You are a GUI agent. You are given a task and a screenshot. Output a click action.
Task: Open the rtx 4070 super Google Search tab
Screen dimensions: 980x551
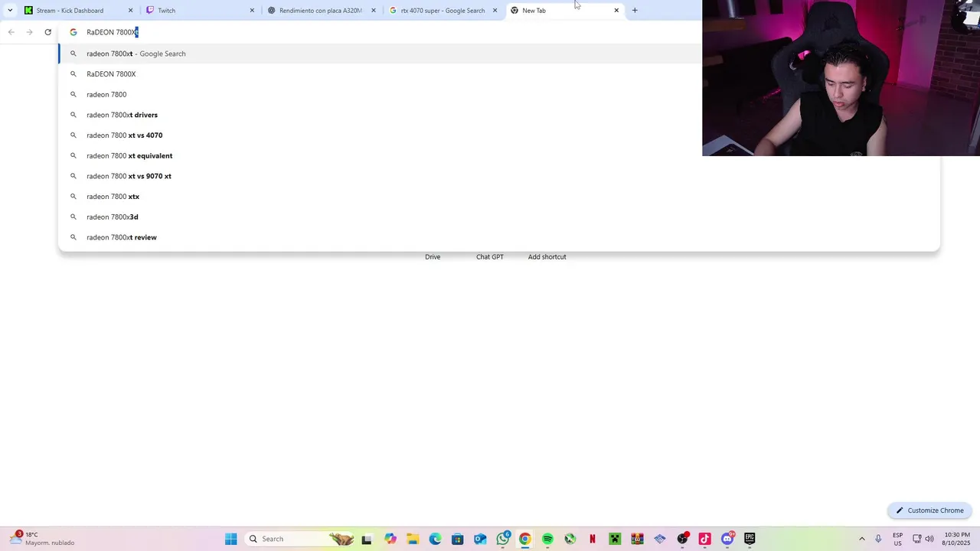pos(443,11)
